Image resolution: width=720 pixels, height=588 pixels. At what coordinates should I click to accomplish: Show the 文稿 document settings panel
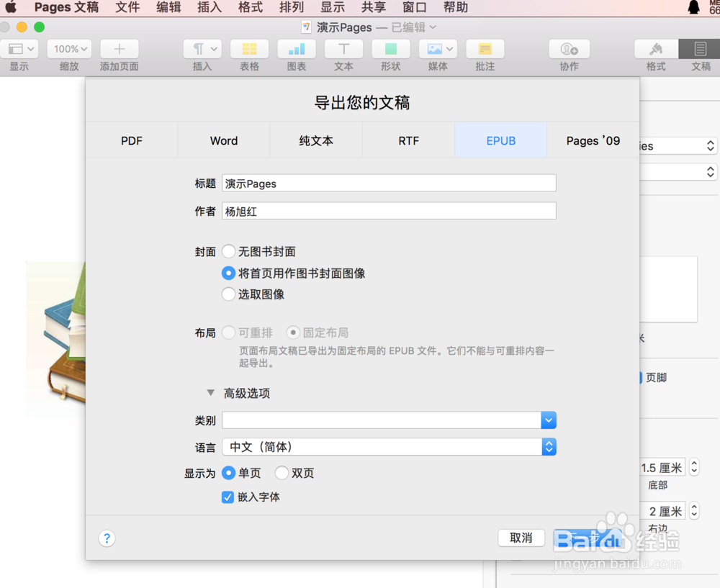[x=701, y=49]
